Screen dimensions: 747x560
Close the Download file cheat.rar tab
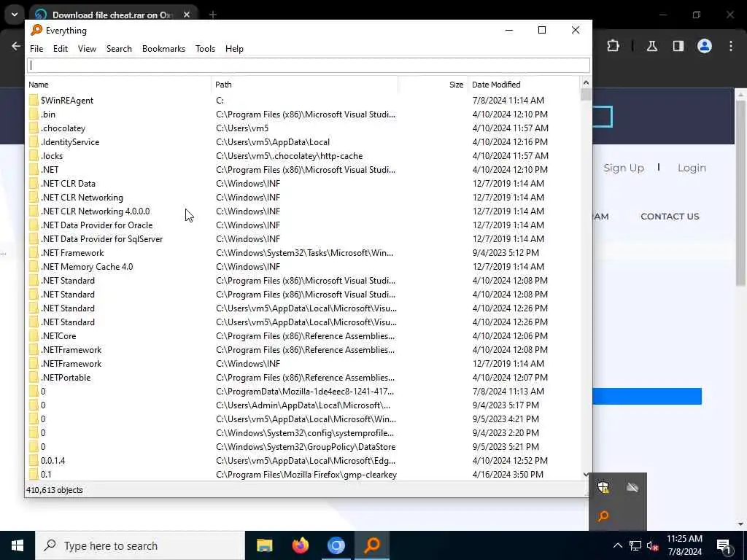(x=186, y=15)
